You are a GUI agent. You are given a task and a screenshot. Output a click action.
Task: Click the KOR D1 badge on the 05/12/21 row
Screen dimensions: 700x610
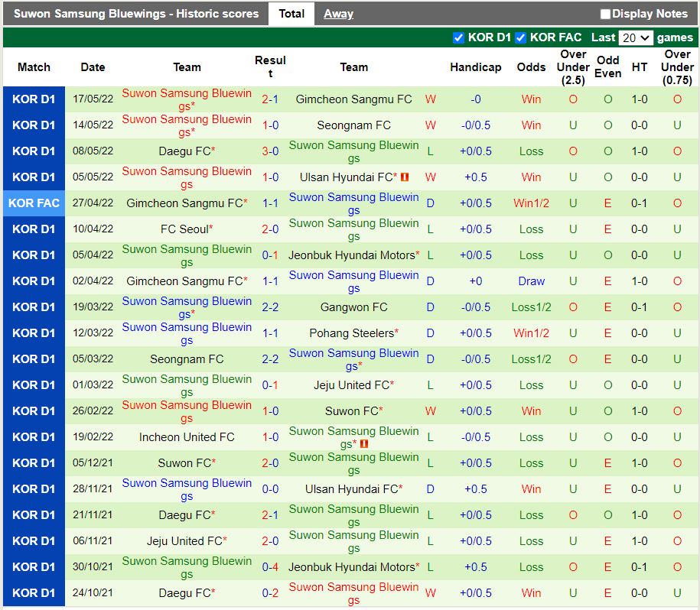coord(34,462)
